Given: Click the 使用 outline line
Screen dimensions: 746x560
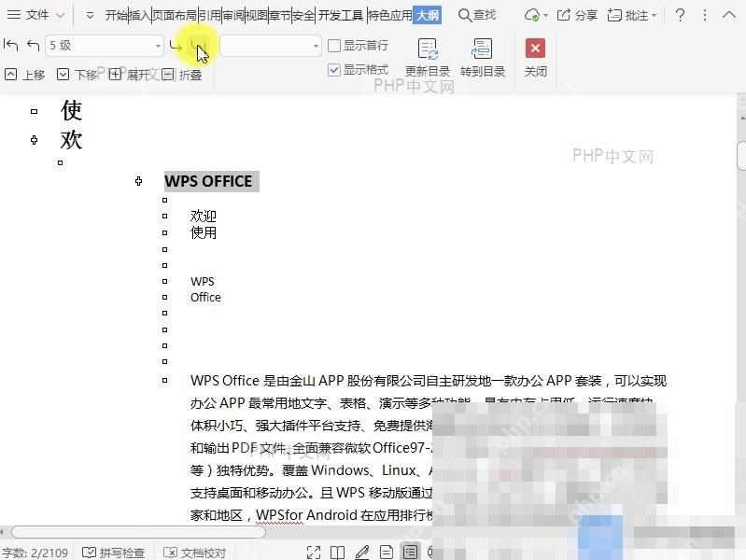Looking at the screenshot, I should (x=204, y=232).
